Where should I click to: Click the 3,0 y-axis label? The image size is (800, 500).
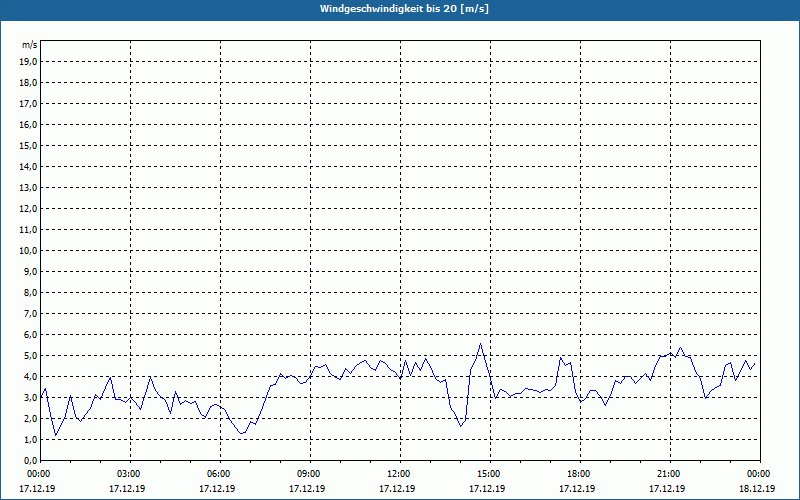pos(31,397)
